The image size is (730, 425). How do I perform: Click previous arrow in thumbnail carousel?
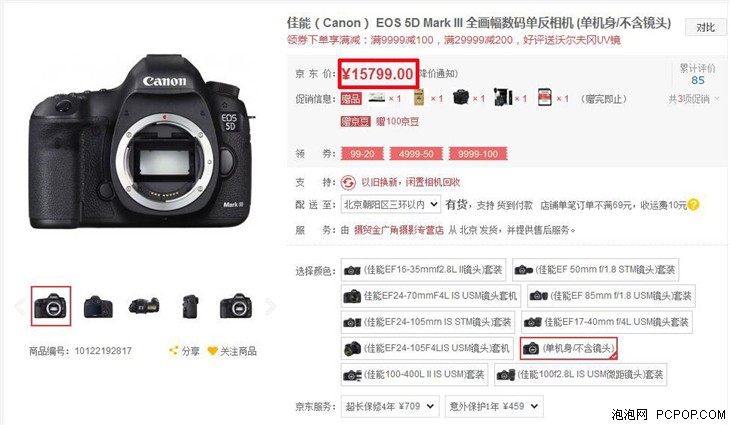[x=20, y=306]
